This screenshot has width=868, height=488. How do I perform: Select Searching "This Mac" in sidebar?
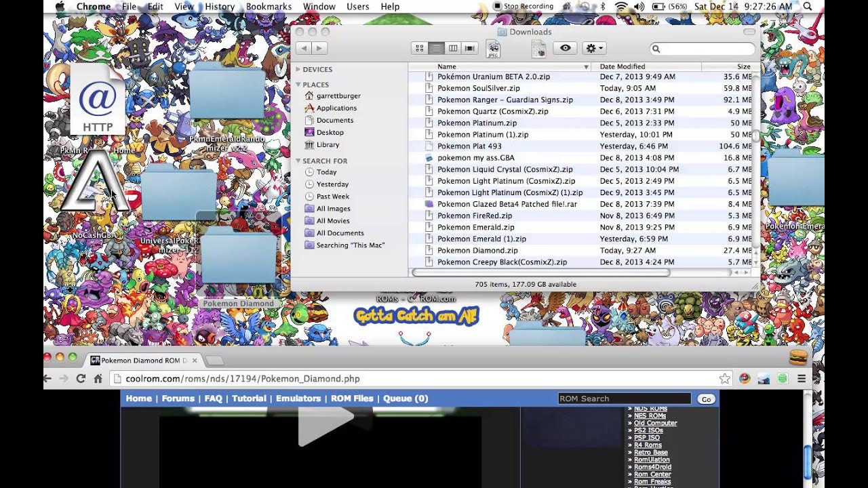coord(344,245)
